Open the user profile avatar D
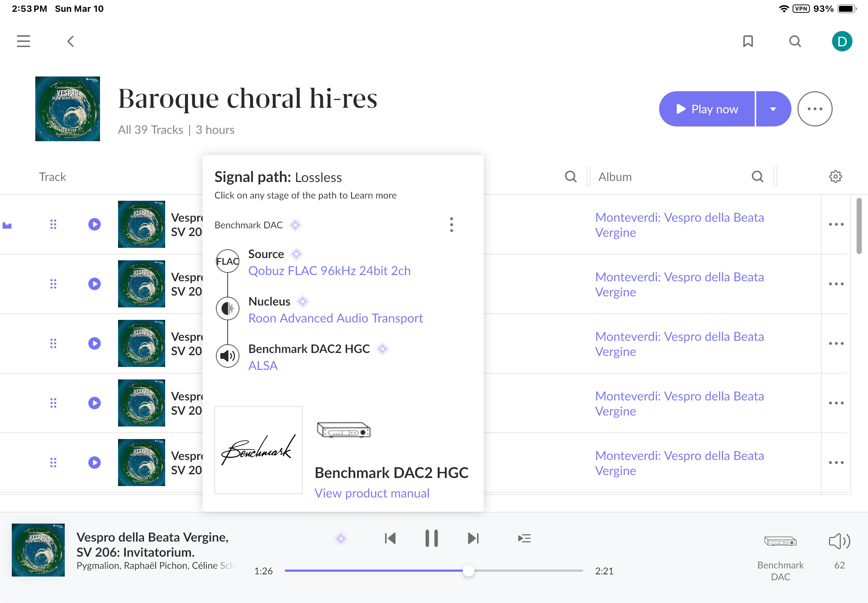 pos(842,41)
